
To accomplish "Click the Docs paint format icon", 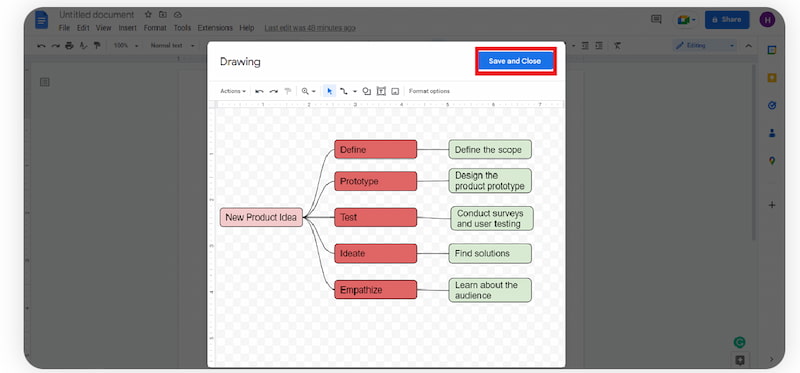I will 97,46.
